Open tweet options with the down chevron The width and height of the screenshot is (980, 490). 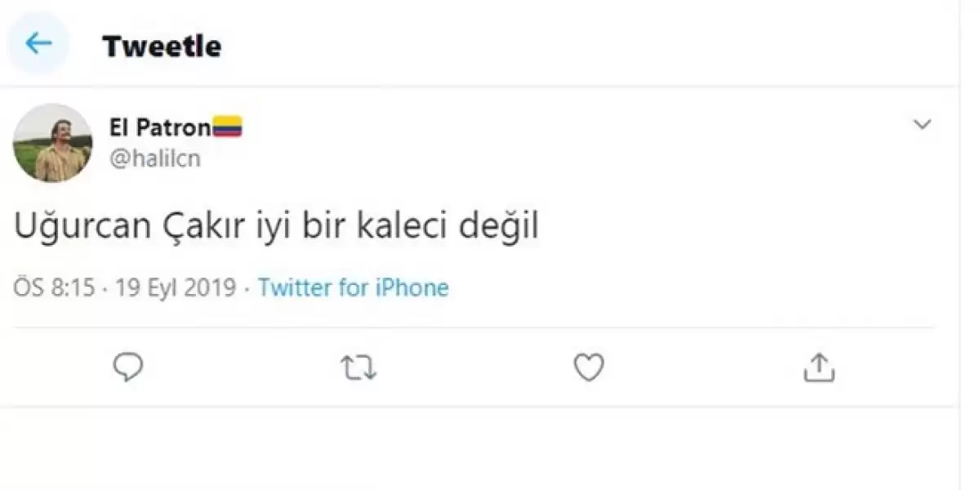[922, 125]
